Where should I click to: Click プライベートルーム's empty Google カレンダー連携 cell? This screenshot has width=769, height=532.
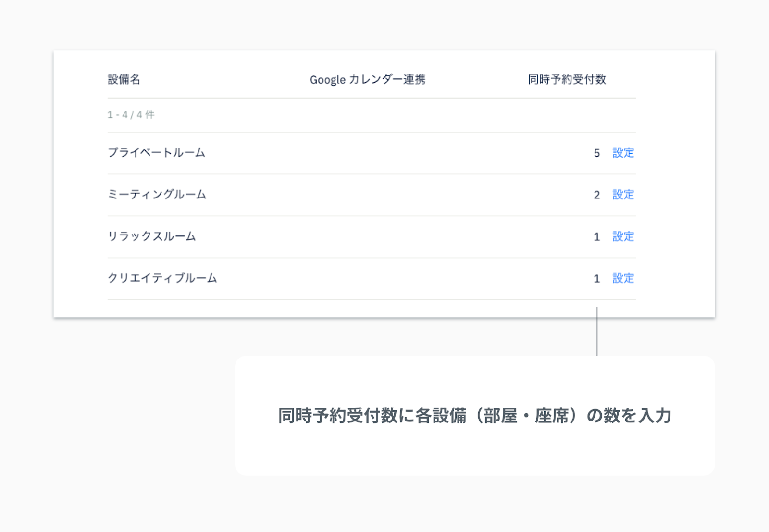(x=367, y=153)
